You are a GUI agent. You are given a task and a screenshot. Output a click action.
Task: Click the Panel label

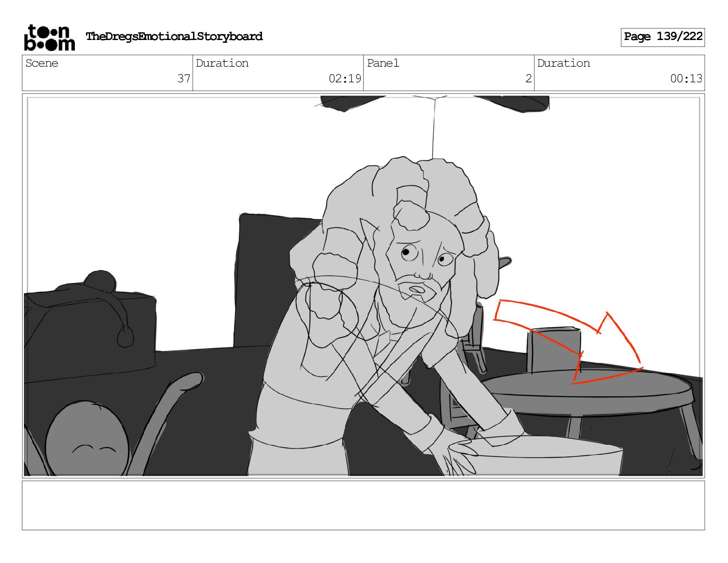coord(383,63)
